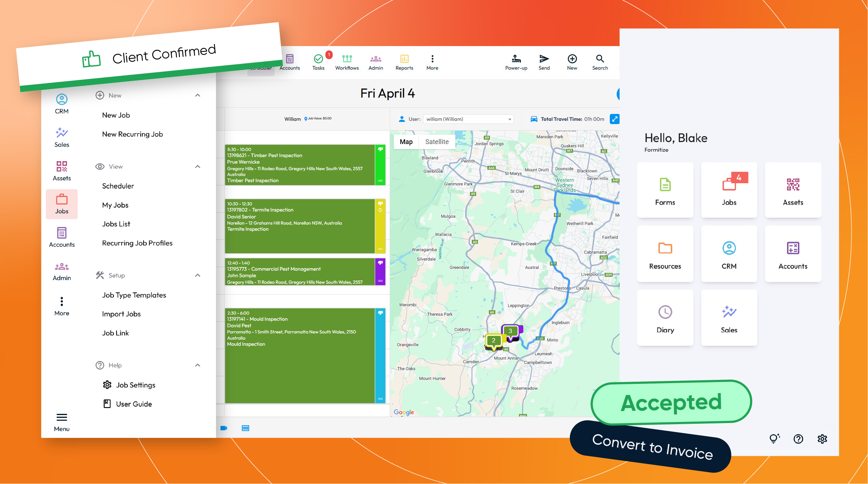Open the 2:30 Mould Inspection job
The width and height of the screenshot is (868, 484).
tap(300, 356)
